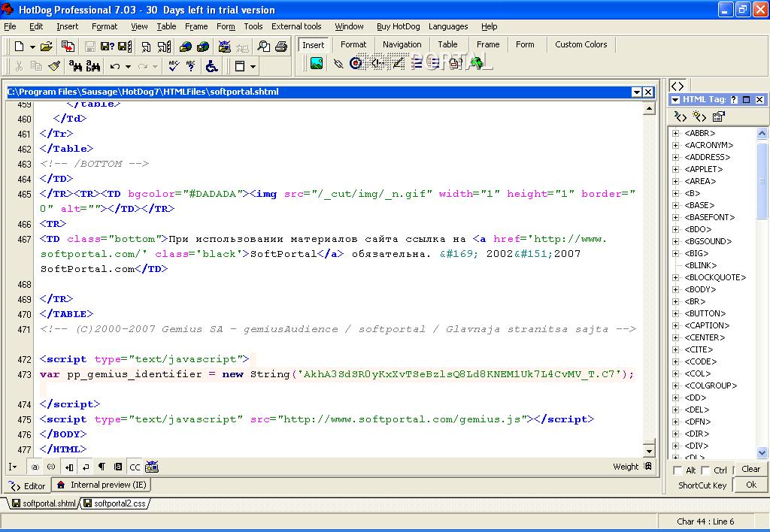
Task: Click the editor scrollbar up arrow
Action: [649, 108]
